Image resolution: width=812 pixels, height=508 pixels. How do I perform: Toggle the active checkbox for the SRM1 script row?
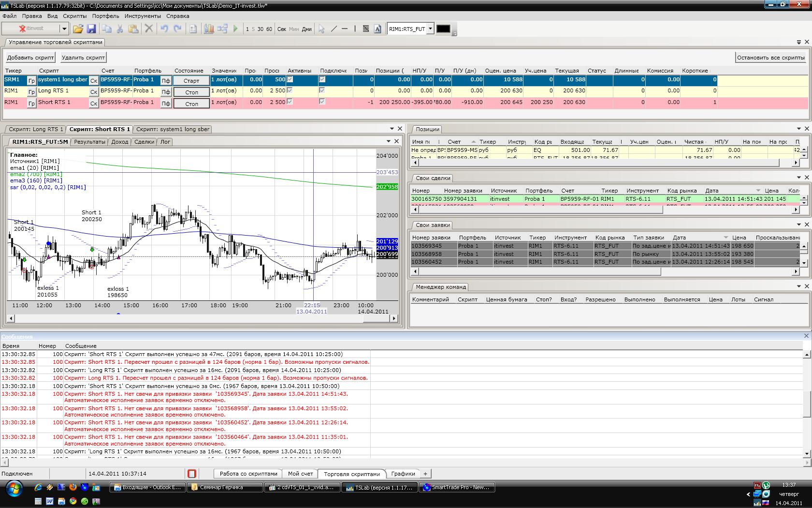(290, 79)
